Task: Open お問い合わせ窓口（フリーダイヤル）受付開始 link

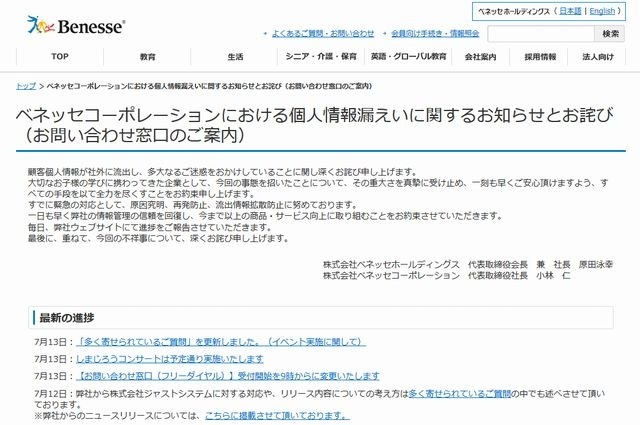Action: click(x=228, y=376)
